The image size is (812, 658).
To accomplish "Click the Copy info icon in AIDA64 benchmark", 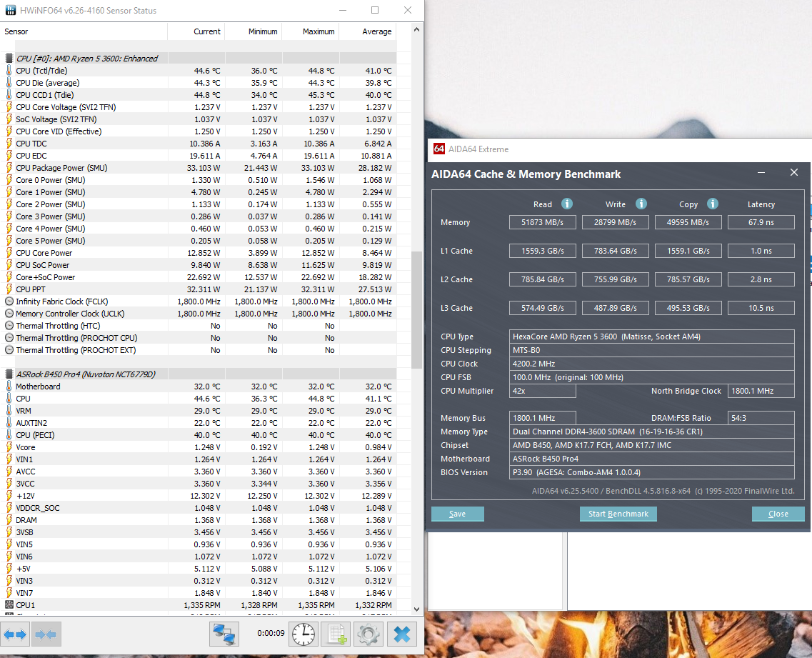I will [x=713, y=204].
